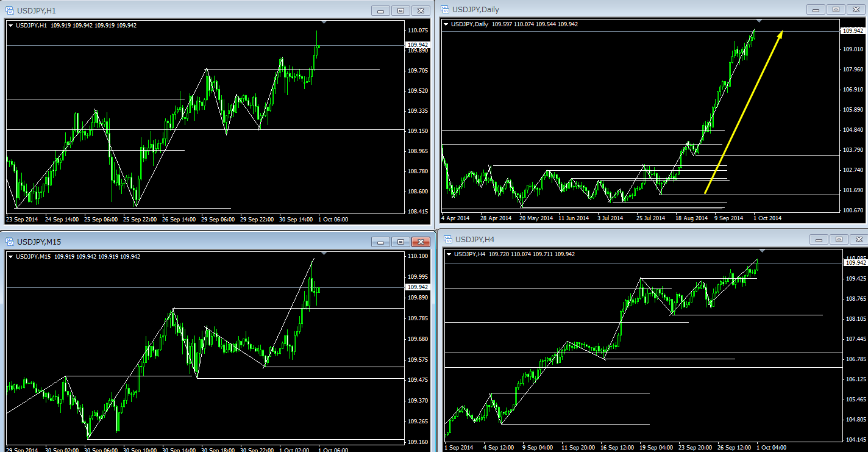Image resolution: width=868 pixels, height=452 pixels.
Task: Click the chart shift marker on the M15 chart
Action: pyautogui.click(x=324, y=253)
